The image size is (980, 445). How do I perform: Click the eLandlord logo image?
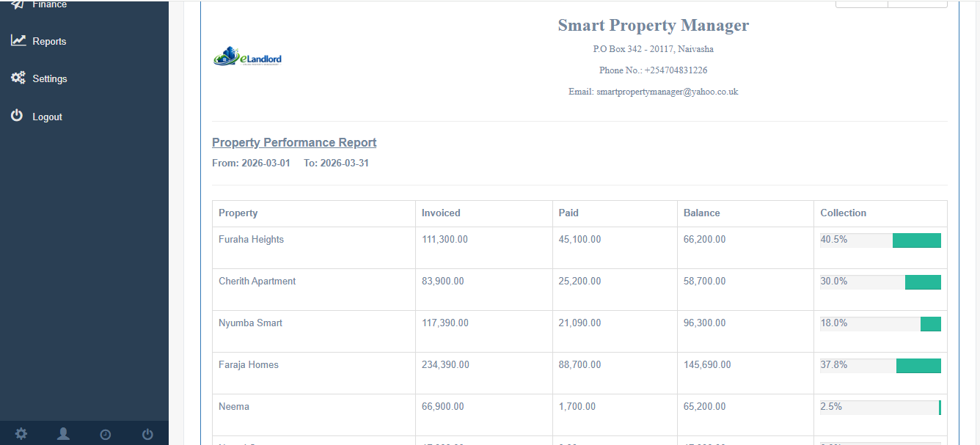(x=248, y=56)
